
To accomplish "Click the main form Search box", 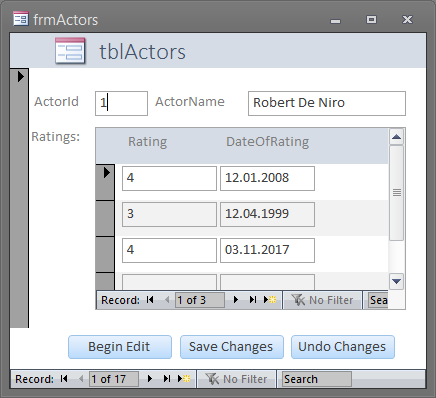I will (317, 379).
